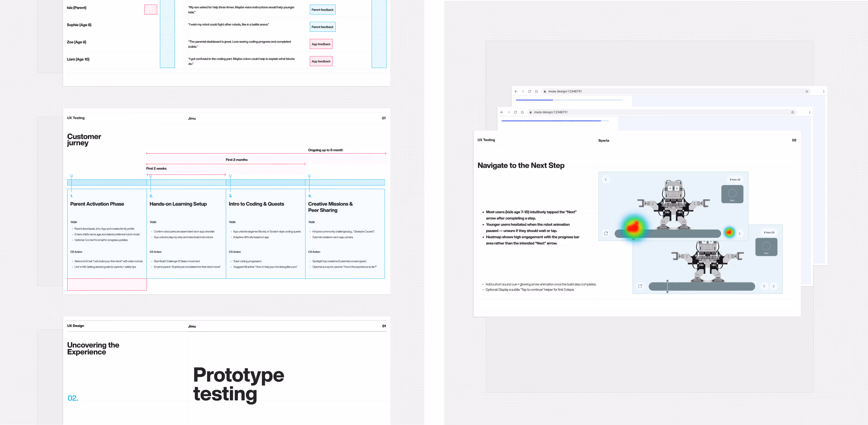
Task: Click replay icon in the lower robot prototype
Action: point(640,286)
